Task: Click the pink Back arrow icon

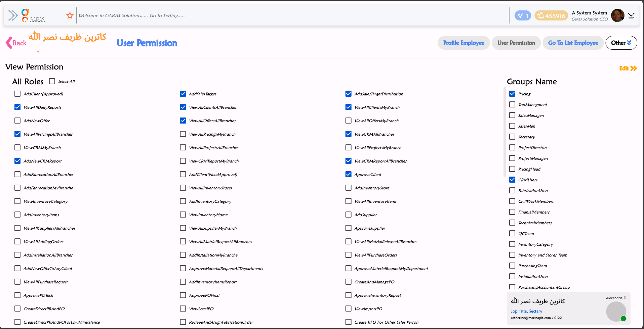Action: coord(9,43)
